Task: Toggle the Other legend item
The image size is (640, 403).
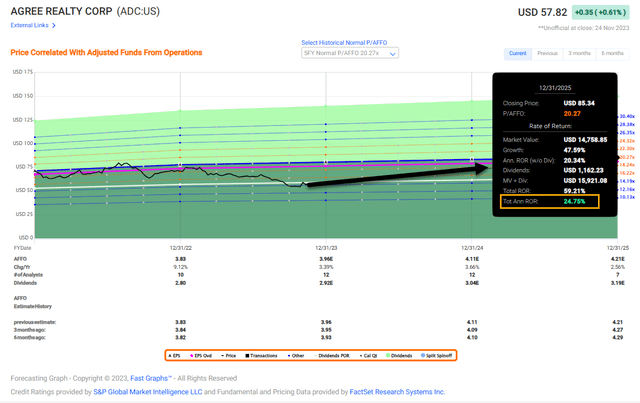Action: 296,356
